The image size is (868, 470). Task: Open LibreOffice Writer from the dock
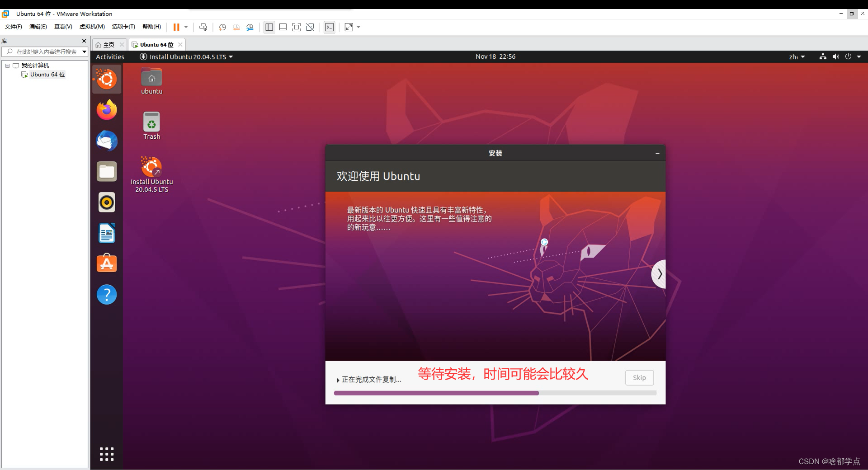point(107,233)
